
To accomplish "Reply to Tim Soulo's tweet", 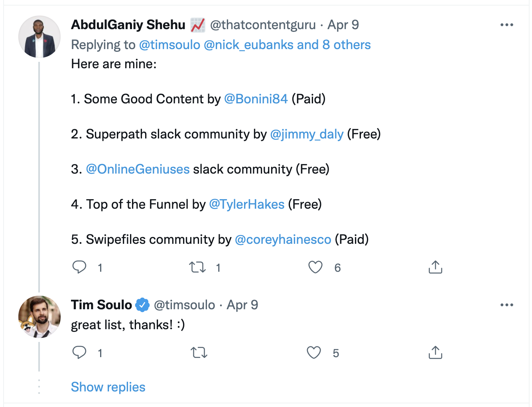I will click(x=79, y=352).
